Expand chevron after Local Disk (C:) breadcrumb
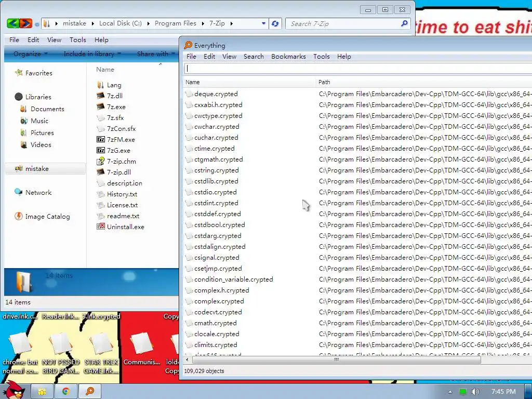Screen dimensions: 532x399 point(148,23)
